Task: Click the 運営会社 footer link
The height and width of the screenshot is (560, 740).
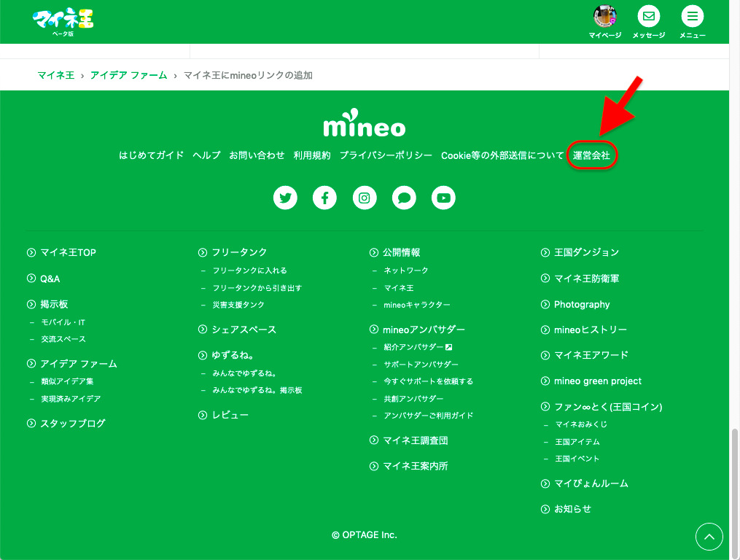Action: (x=591, y=155)
